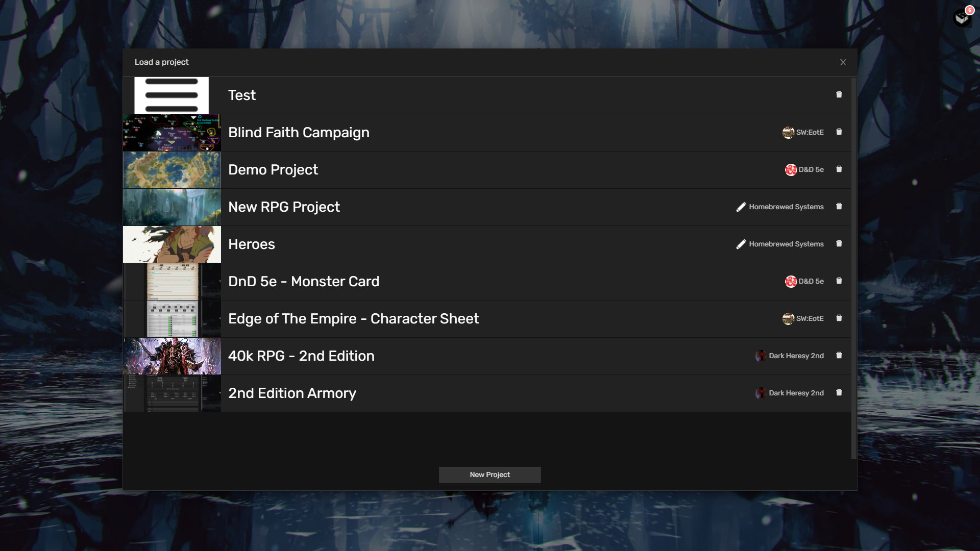Click the pencil icon on the Heroes row

(741, 244)
